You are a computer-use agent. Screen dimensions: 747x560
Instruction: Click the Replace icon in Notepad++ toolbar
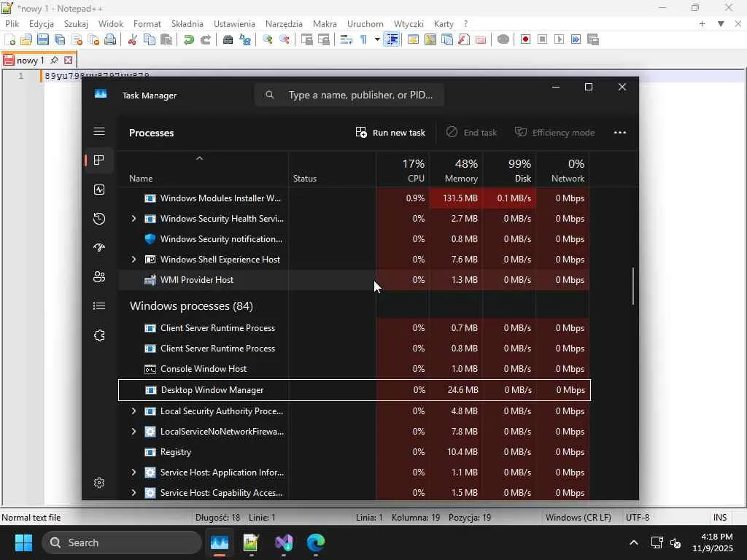click(x=245, y=39)
